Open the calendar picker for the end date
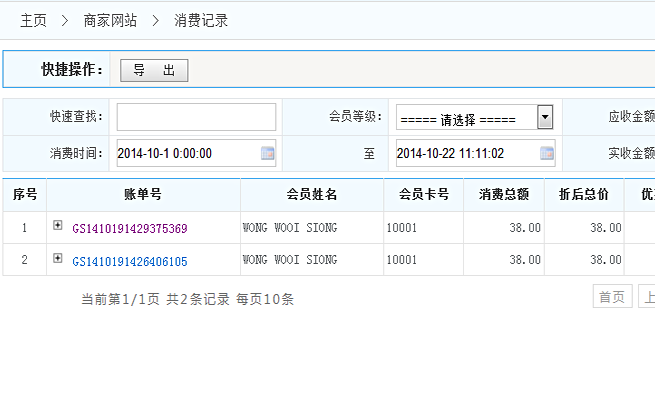The image size is (655, 413). coord(546,153)
